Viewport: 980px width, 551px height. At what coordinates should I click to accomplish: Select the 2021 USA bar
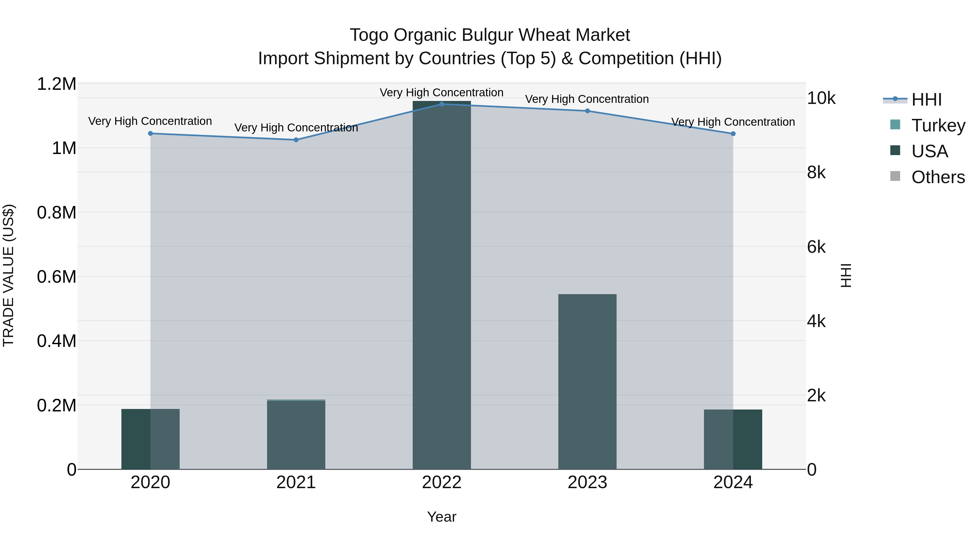[296, 435]
